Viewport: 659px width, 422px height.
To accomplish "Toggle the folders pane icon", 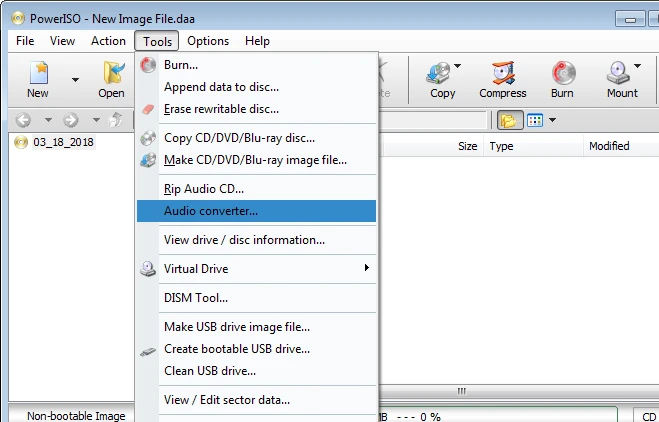I will 510,121.
